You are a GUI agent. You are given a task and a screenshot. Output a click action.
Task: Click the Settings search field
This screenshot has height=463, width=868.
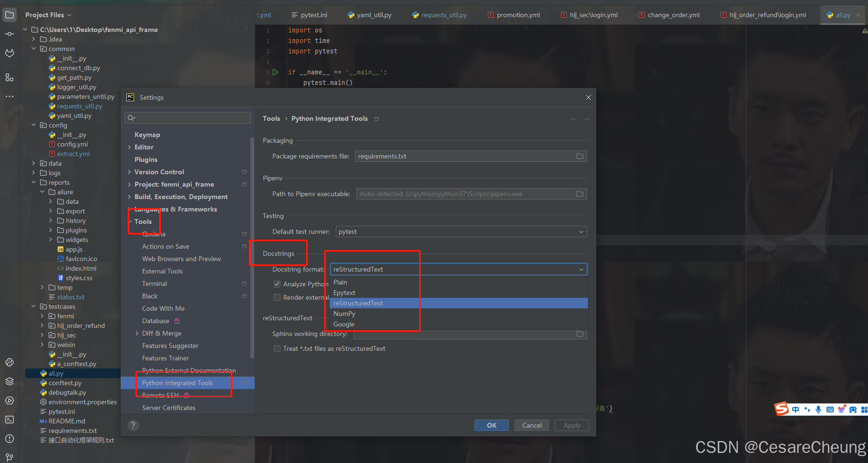point(187,118)
